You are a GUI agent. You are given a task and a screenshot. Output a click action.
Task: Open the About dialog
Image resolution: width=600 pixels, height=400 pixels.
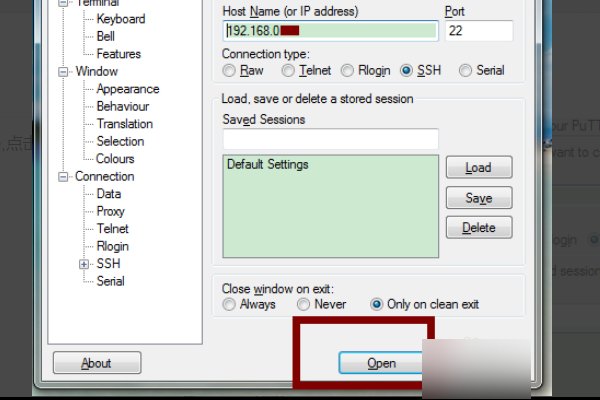pyautogui.click(x=96, y=363)
